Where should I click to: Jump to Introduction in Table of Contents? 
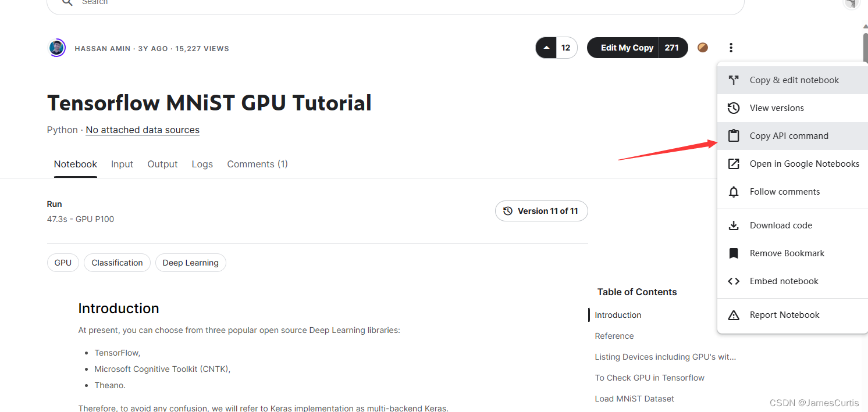tap(618, 315)
